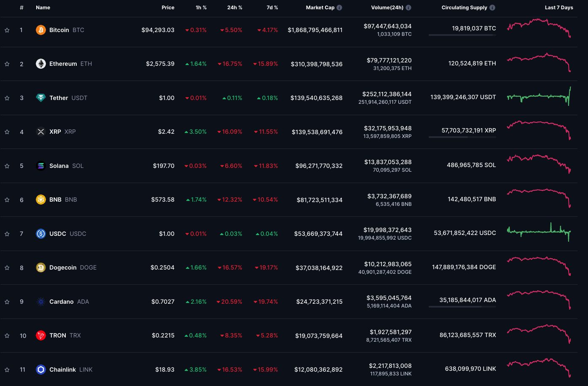This screenshot has width=588, height=386.
Task: Sort coins by the Name header
Action: 43,8
